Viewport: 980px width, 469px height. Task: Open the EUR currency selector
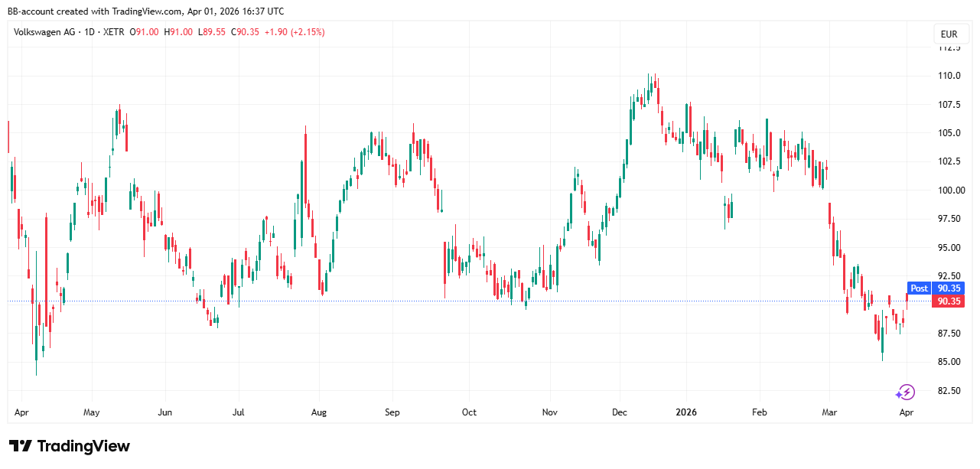949,34
